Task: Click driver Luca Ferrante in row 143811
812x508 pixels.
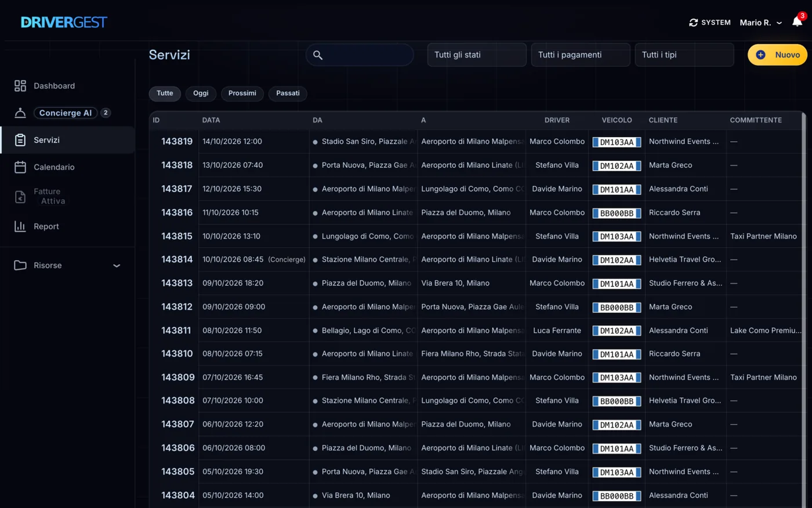Action: (x=557, y=330)
